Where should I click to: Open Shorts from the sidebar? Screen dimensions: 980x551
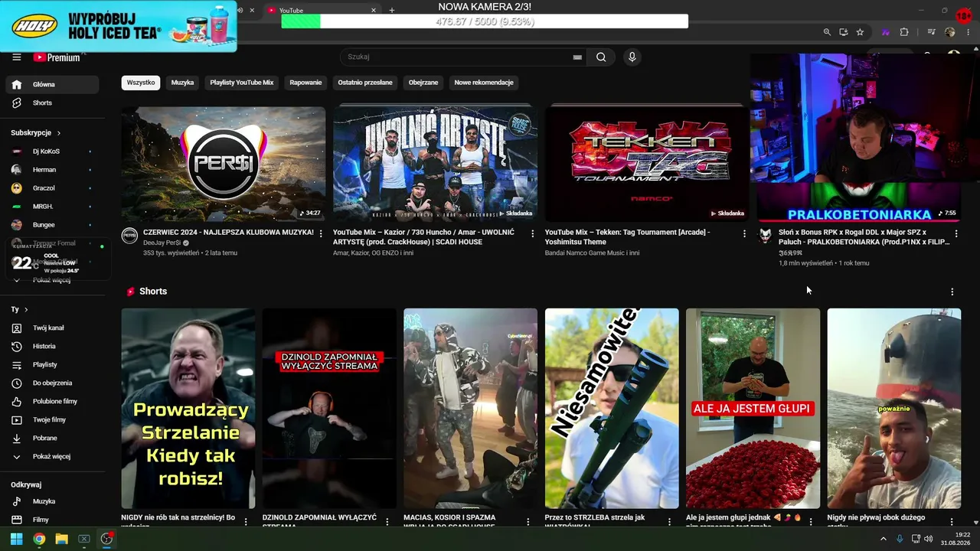52,103
